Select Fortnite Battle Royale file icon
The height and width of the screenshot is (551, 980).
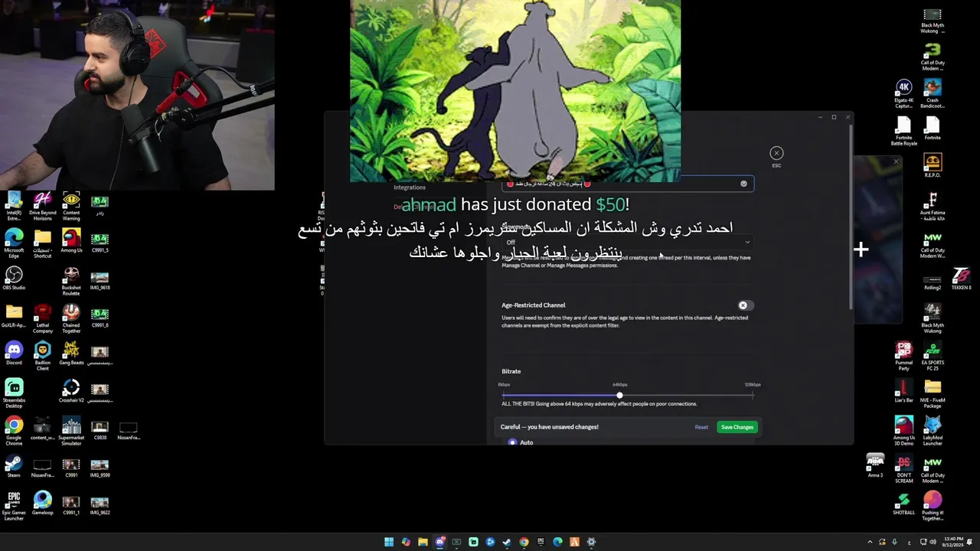[904, 131]
